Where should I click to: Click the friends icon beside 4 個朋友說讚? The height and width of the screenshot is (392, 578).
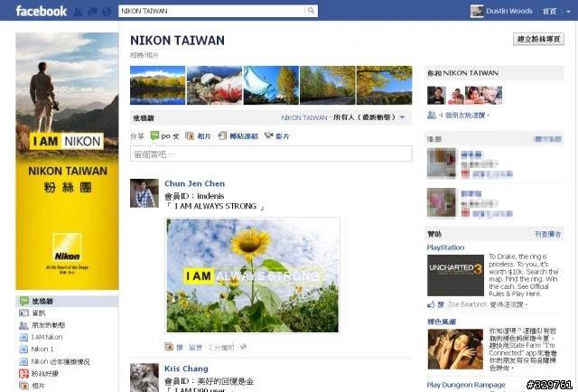point(432,115)
